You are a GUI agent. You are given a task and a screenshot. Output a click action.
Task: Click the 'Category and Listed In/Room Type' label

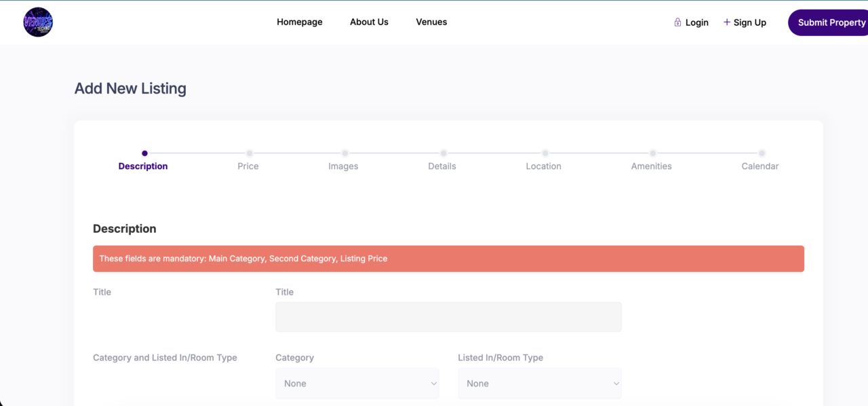click(165, 358)
